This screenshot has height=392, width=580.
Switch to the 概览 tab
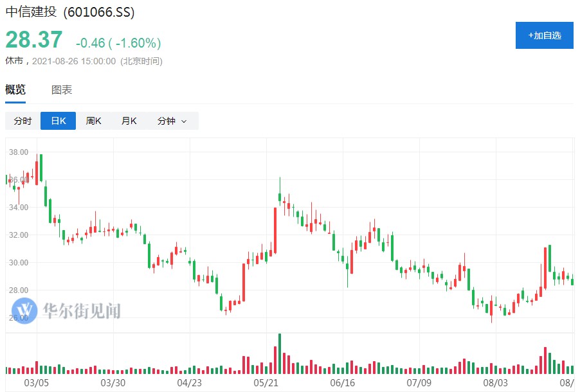pyautogui.click(x=15, y=90)
